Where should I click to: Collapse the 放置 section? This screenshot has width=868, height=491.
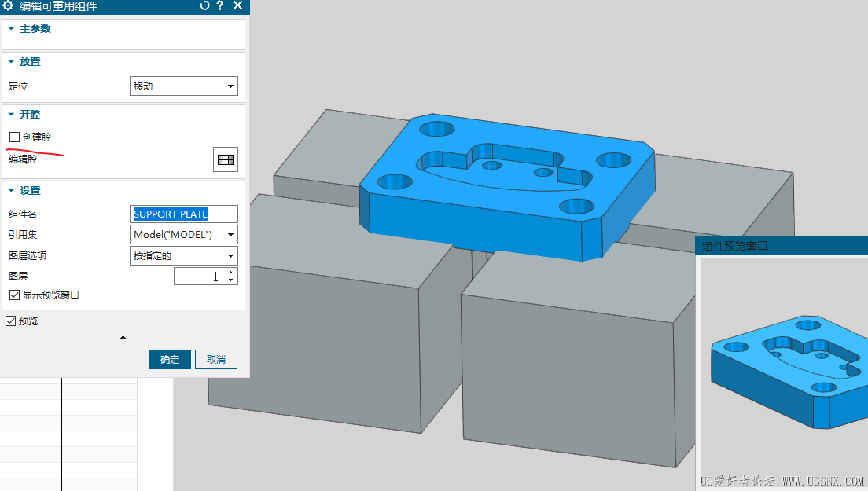(11, 62)
